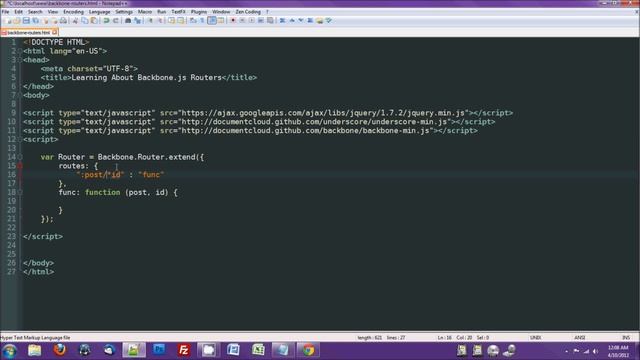Screen dimensions: 640x360
Task: Open the TextFX menu
Action: tap(178, 12)
